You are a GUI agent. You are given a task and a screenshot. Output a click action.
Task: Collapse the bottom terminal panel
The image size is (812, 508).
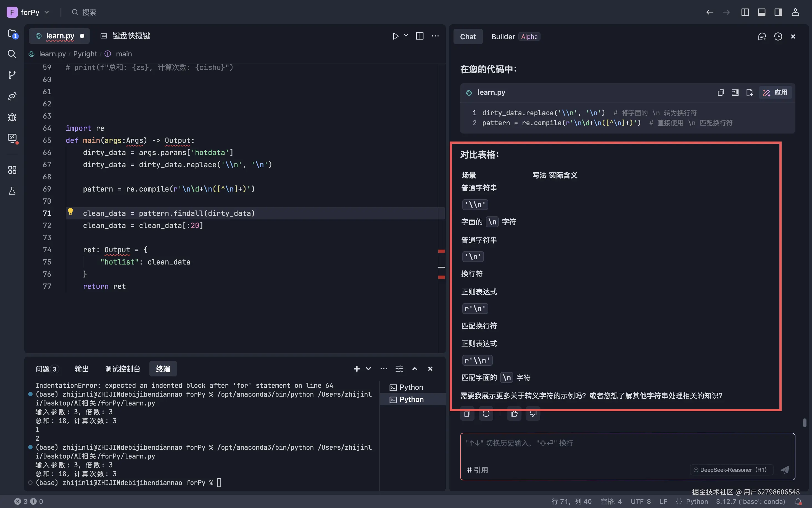tap(415, 369)
